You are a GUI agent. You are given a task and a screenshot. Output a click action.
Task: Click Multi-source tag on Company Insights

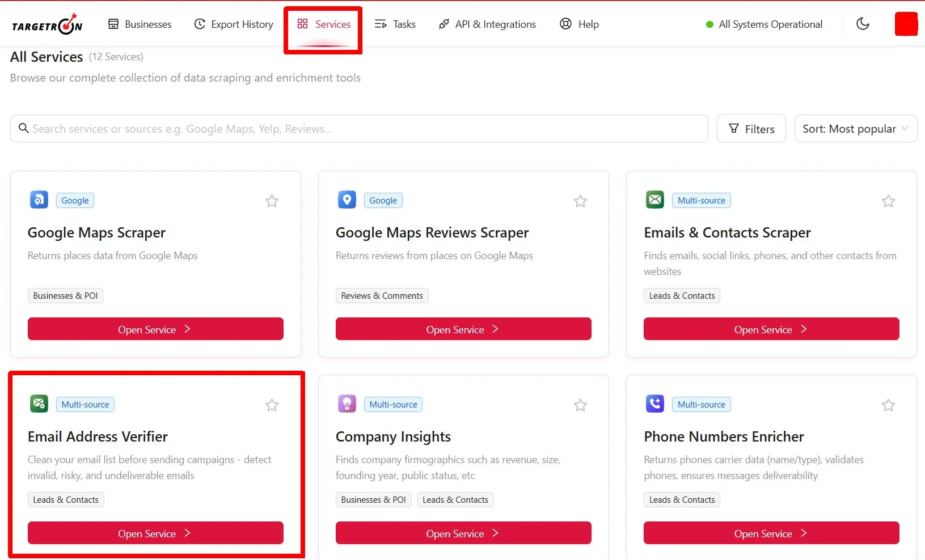[393, 405]
